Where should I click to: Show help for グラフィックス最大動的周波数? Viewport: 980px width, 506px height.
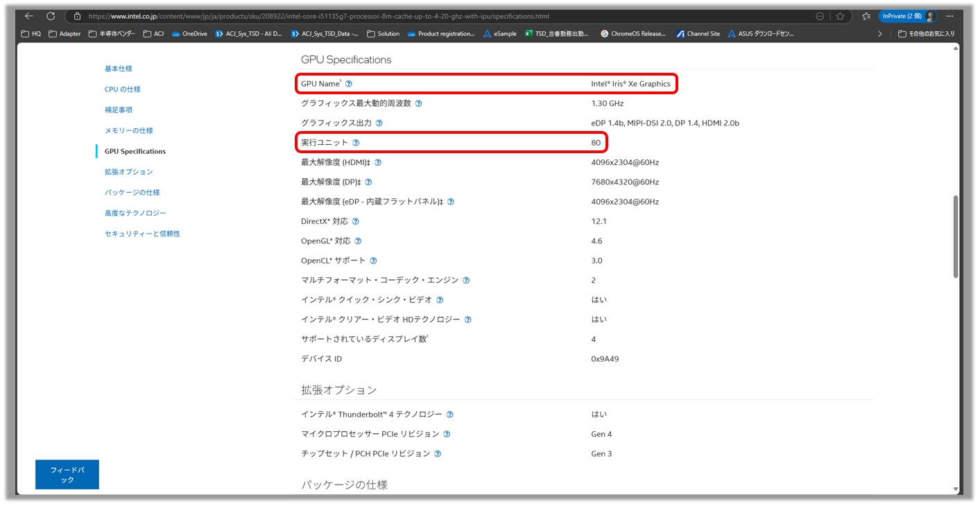418,103
